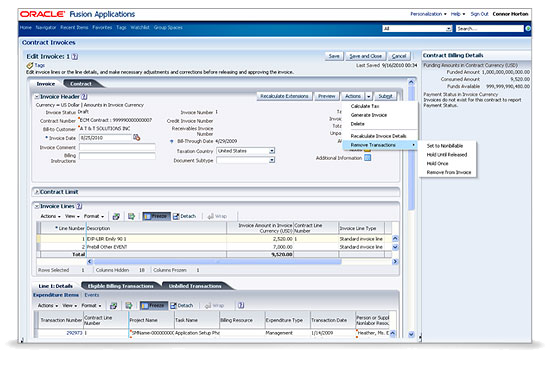Choose Remove from Invoice
Screen dimensions: 550x367
point(449,172)
